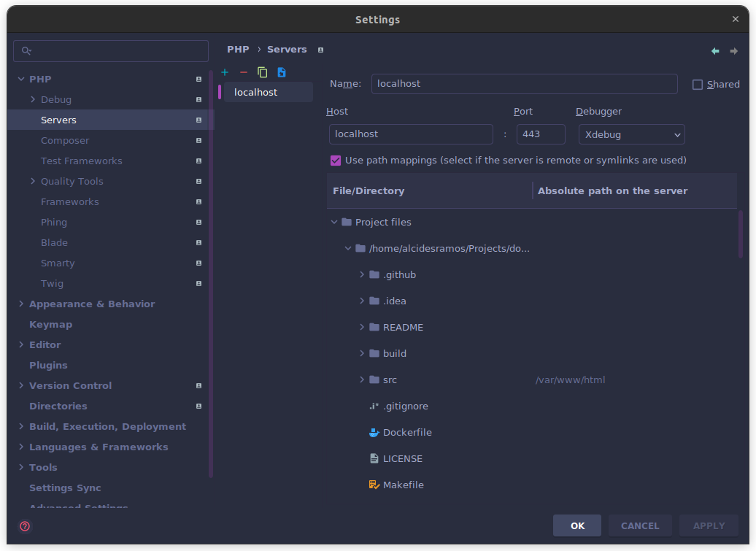The image size is (756, 551).
Task: Add a new server with the plus icon
Action: click(225, 72)
